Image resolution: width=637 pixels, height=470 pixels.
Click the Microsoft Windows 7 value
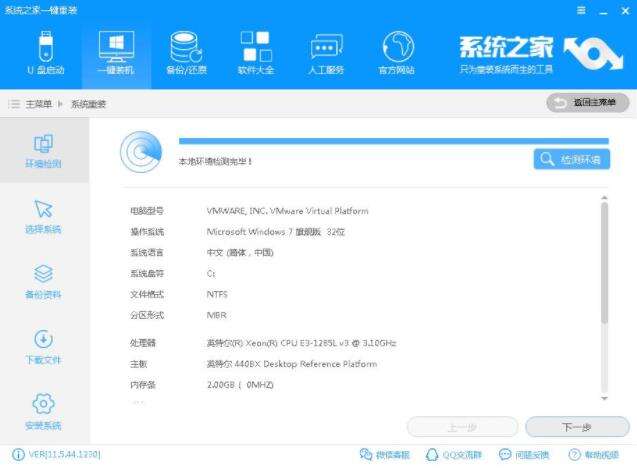click(276, 232)
